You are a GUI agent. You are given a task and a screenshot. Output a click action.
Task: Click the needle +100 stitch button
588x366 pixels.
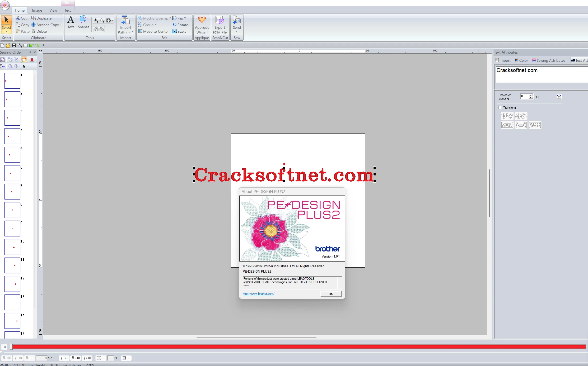click(x=88, y=358)
